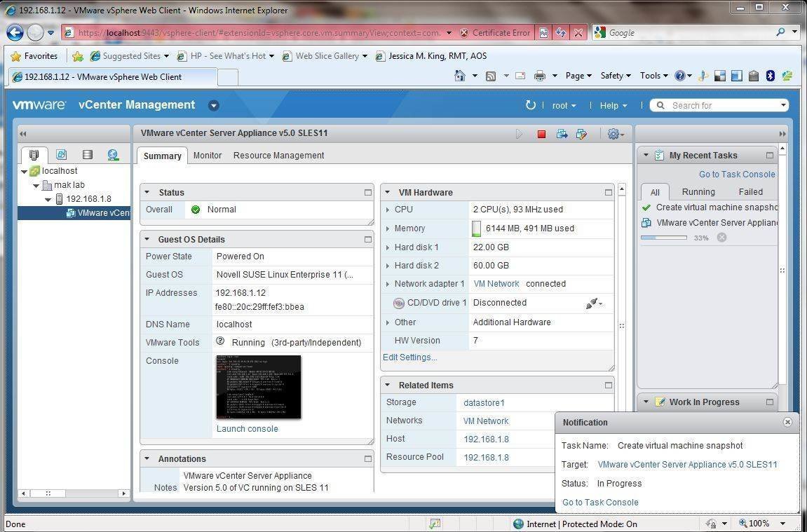Click the snapshot task progress bar
Viewport: 807px width, 532px height.
tap(664, 238)
